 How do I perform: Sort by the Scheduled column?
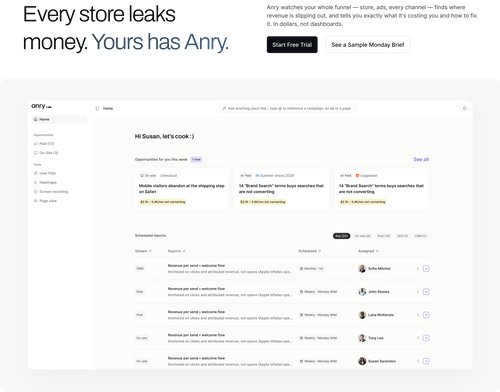click(309, 251)
